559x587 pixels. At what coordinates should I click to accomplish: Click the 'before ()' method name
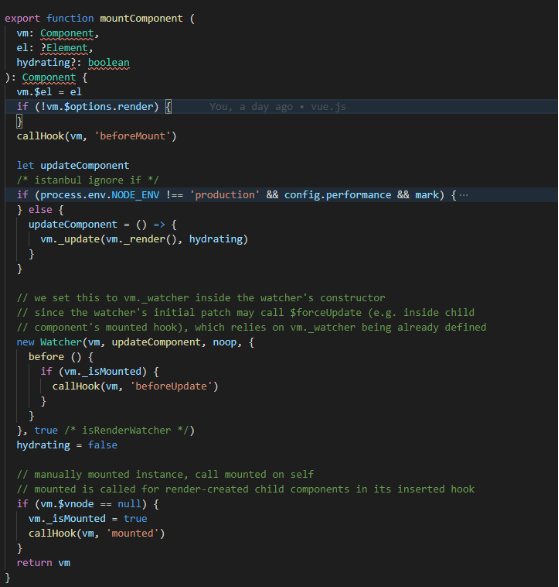(55, 357)
